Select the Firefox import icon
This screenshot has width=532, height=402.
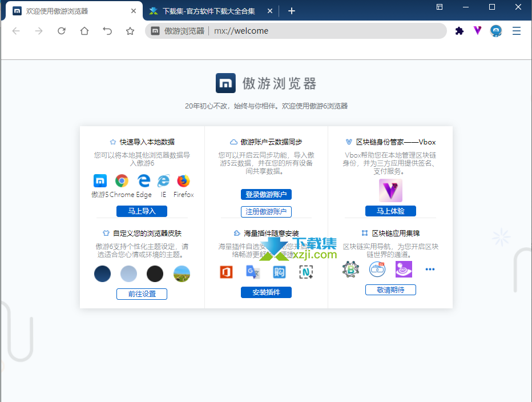[x=184, y=180]
